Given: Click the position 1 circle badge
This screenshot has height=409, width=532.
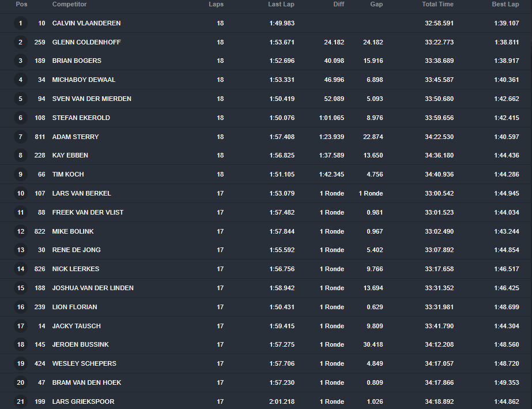Looking at the screenshot, I should tap(21, 24).
